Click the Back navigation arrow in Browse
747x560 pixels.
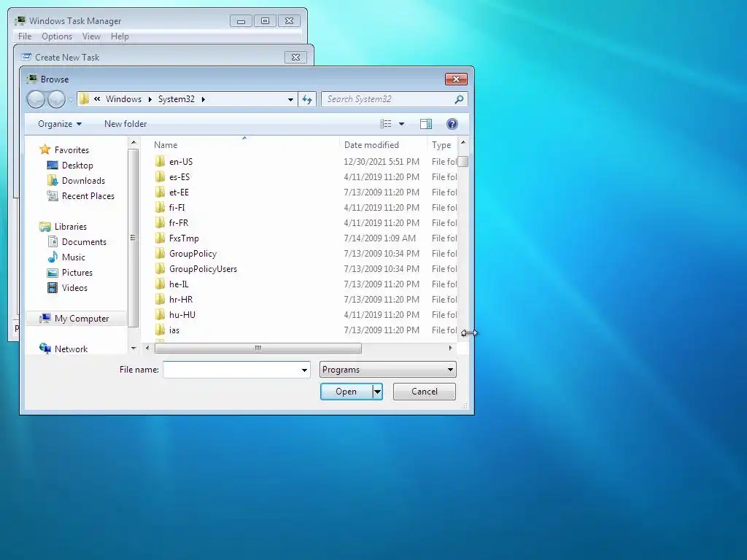(x=36, y=99)
